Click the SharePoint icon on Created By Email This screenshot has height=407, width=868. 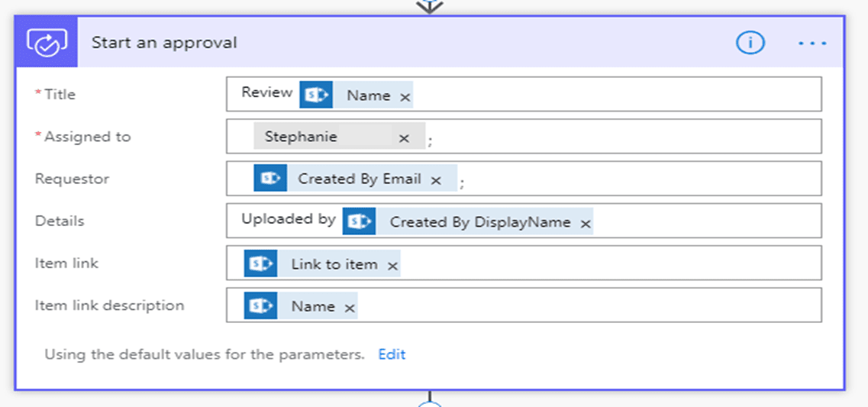tap(270, 179)
